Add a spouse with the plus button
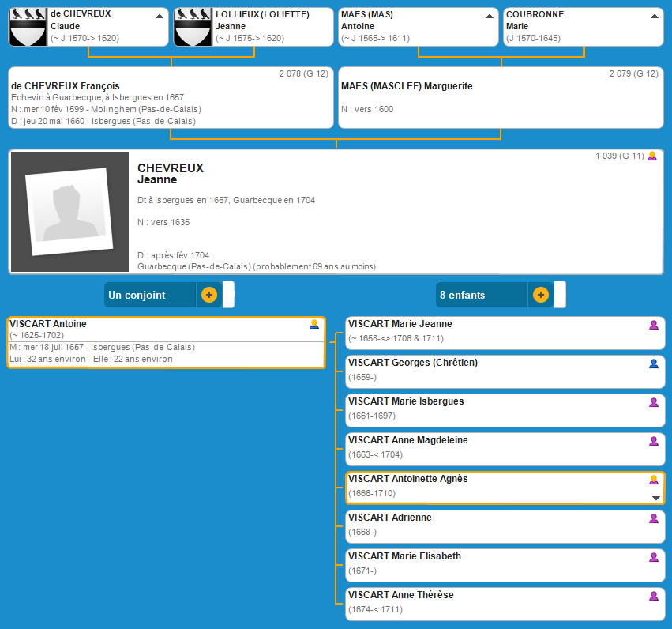 [x=208, y=295]
